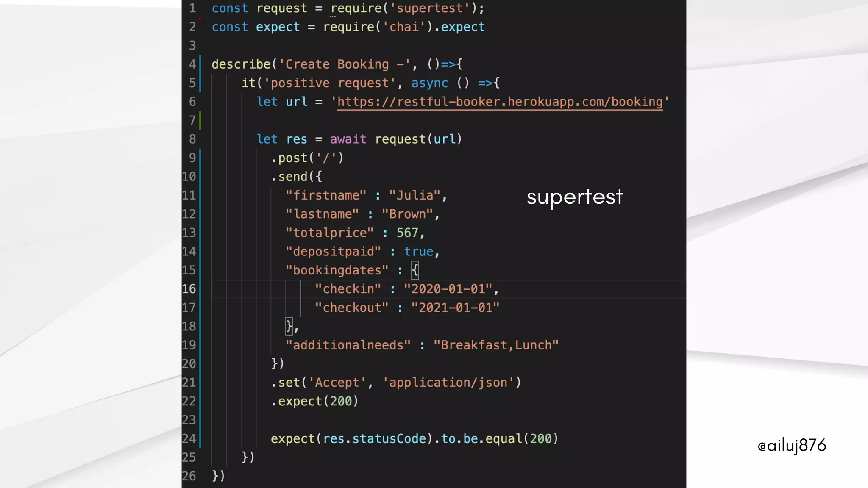Click the 567 number value
This screenshot has width=868, height=488.
point(407,233)
